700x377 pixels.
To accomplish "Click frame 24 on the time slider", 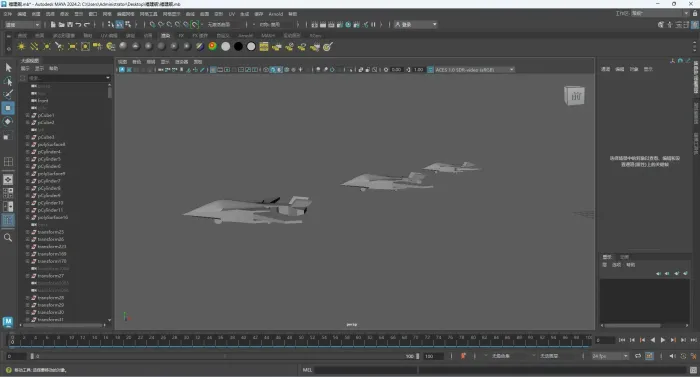I will pyautogui.click(x=152, y=341).
